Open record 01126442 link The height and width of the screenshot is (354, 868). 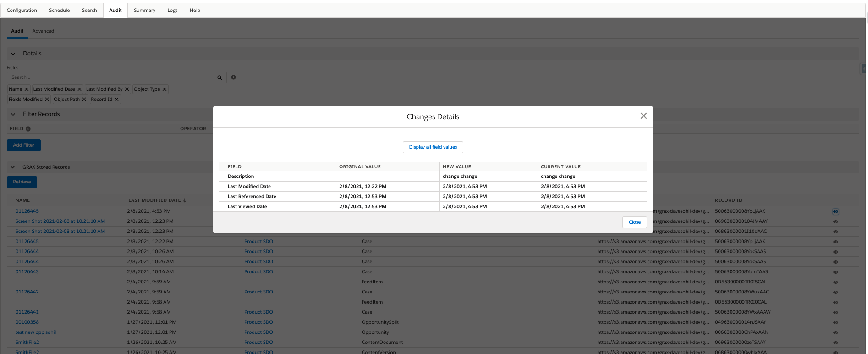tap(27, 292)
